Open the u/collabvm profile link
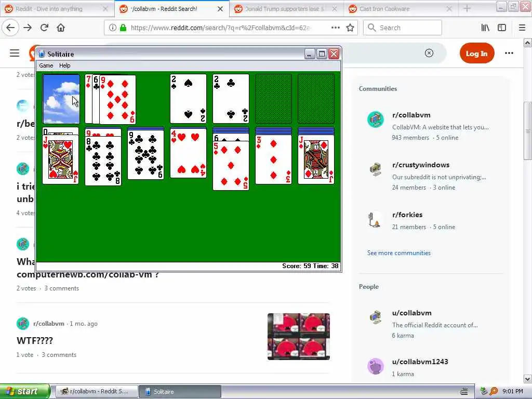Screen dimensions: 532x399 point(412,313)
